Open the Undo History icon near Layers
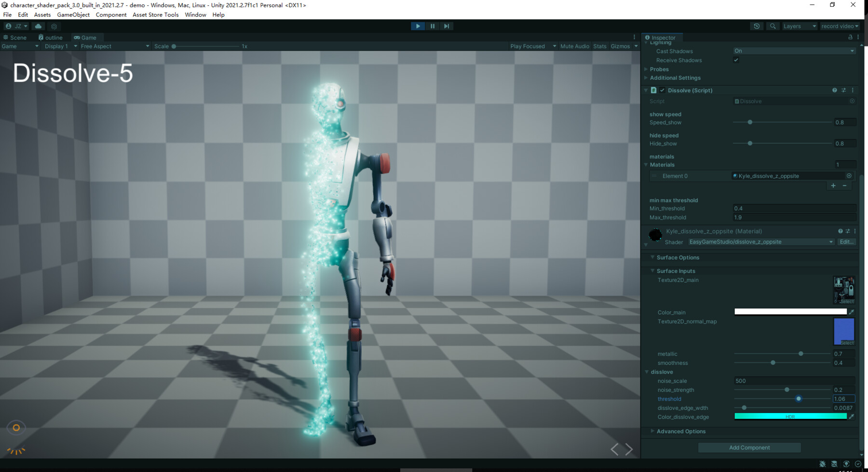Viewport: 868px width, 472px height. (x=756, y=26)
